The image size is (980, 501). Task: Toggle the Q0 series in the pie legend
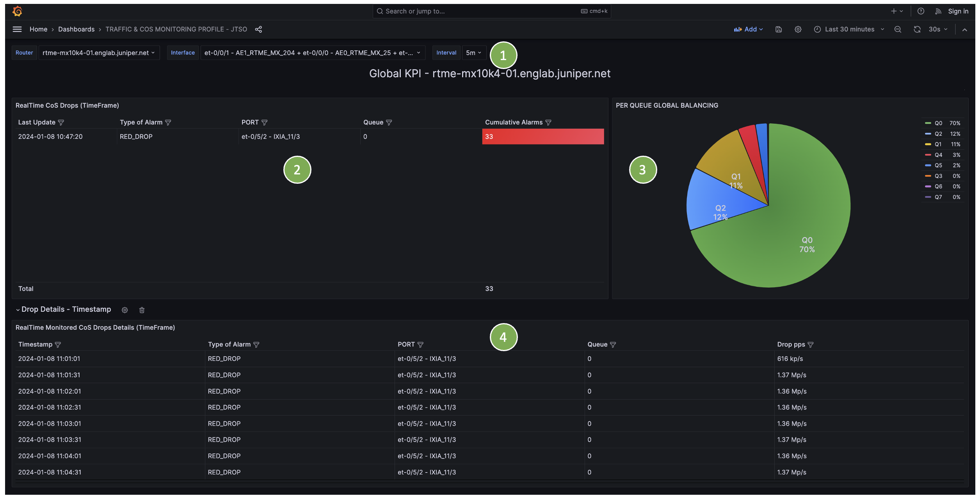938,123
